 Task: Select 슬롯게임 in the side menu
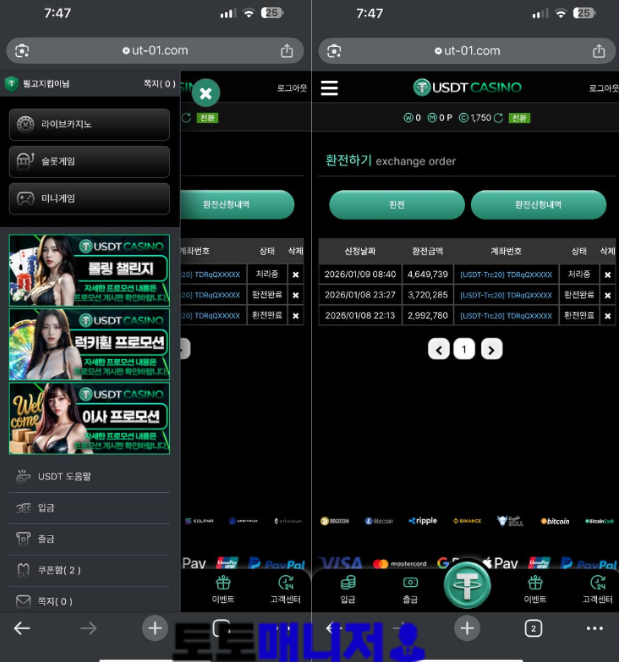[89, 161]
